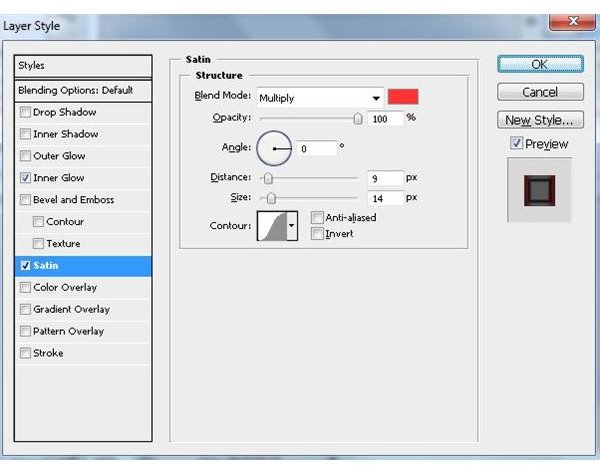Open the red satin color swatch
600x466 pixels.
click(403, 96)
